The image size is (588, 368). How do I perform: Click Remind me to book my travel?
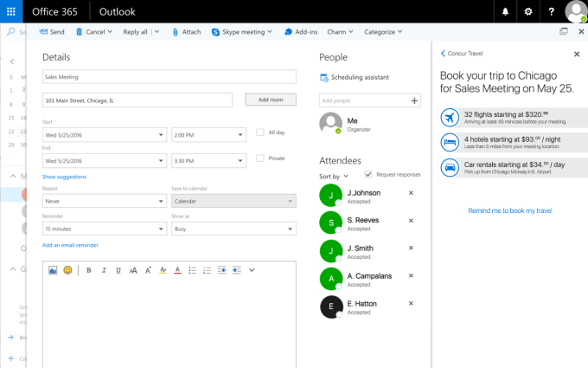tap(509, 210)
